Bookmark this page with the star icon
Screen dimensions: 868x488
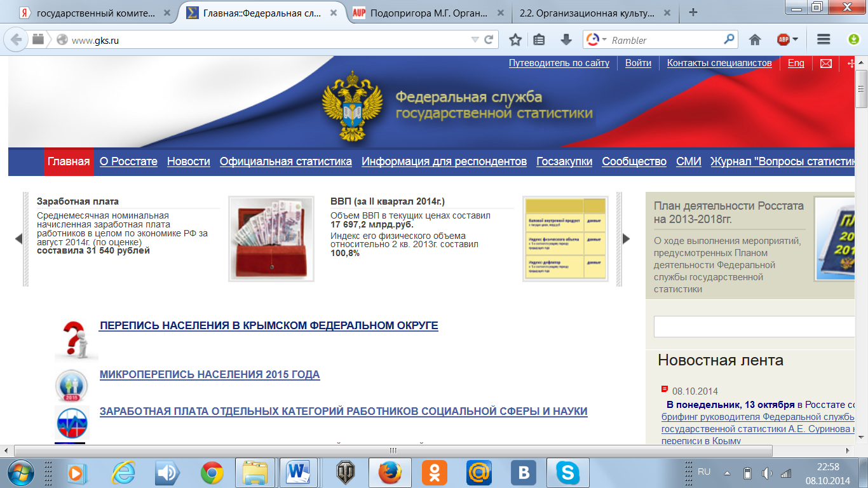click(x=515, y=39)
